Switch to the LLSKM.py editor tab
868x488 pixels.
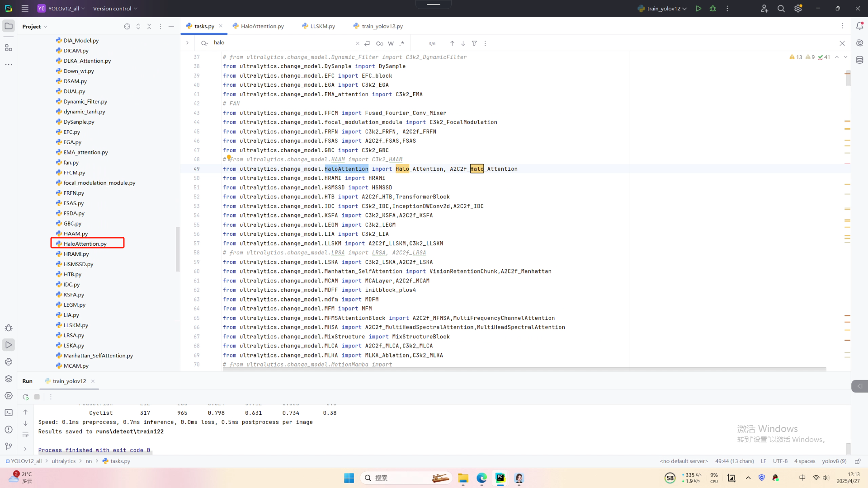tap(322, 26)
